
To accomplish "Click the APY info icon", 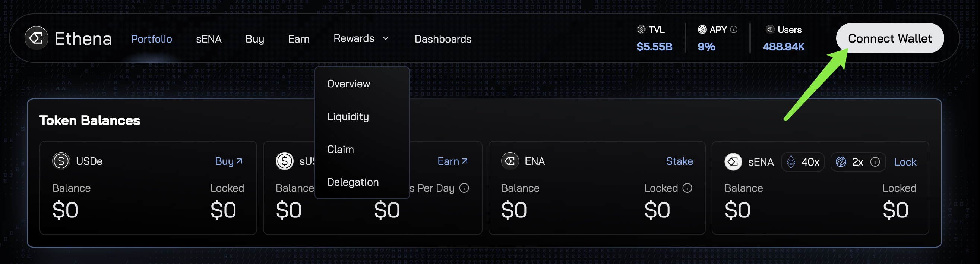I will coord(734,29).
